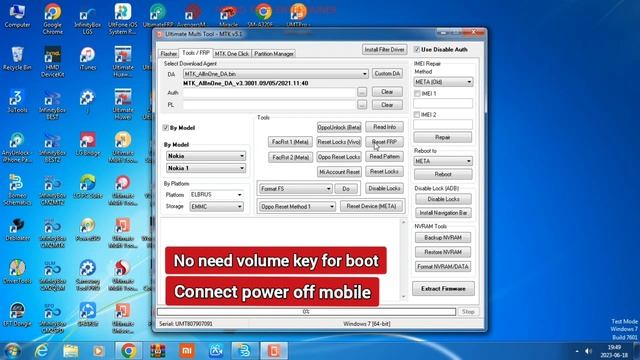Click the Reset Device (META) button
640x360 pixels.
click(371, 207)
